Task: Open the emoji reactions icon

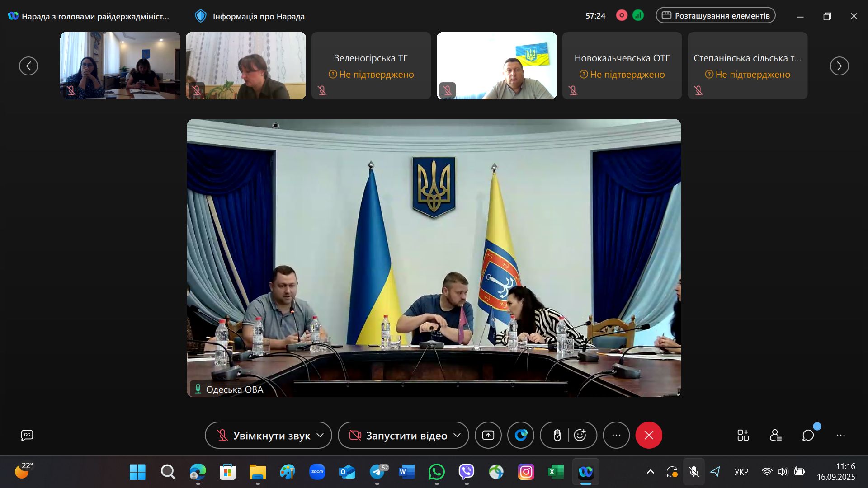Action: point(580,435)
